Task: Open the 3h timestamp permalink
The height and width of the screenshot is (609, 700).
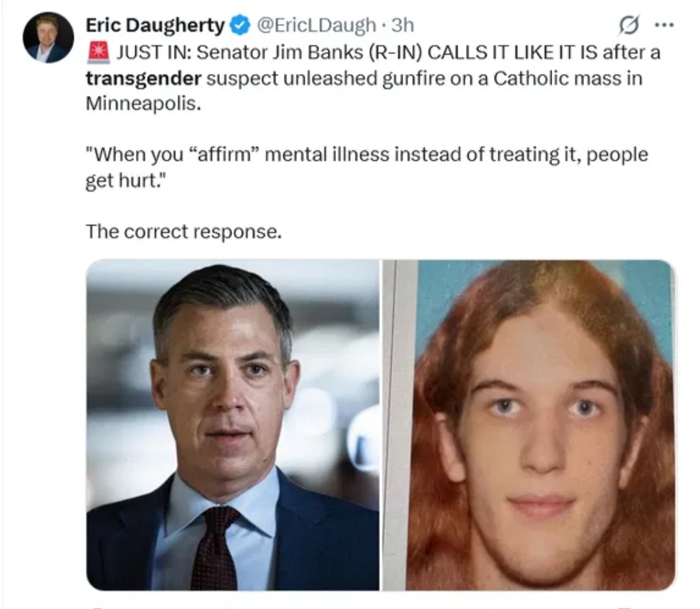Action: [x=402, y=25]
